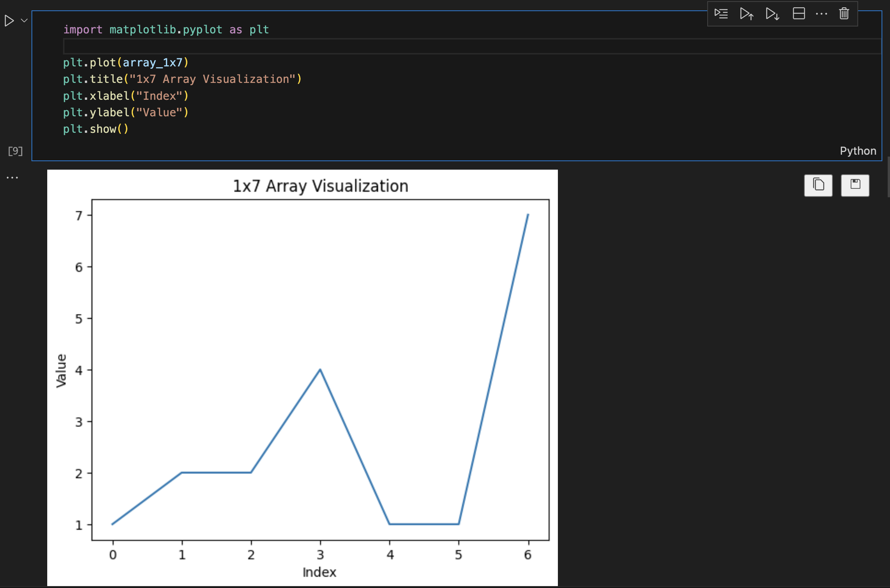This screenshot has width=890, height=588.
Task: Split the cell using the toolbar icon
Action: [799, 14]
